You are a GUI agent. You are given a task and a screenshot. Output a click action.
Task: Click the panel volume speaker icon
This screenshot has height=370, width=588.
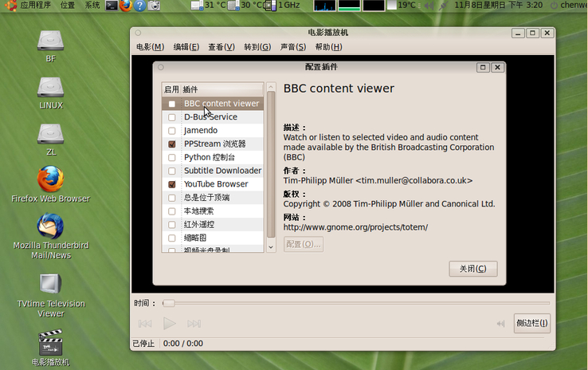click(x=429, y=6)
